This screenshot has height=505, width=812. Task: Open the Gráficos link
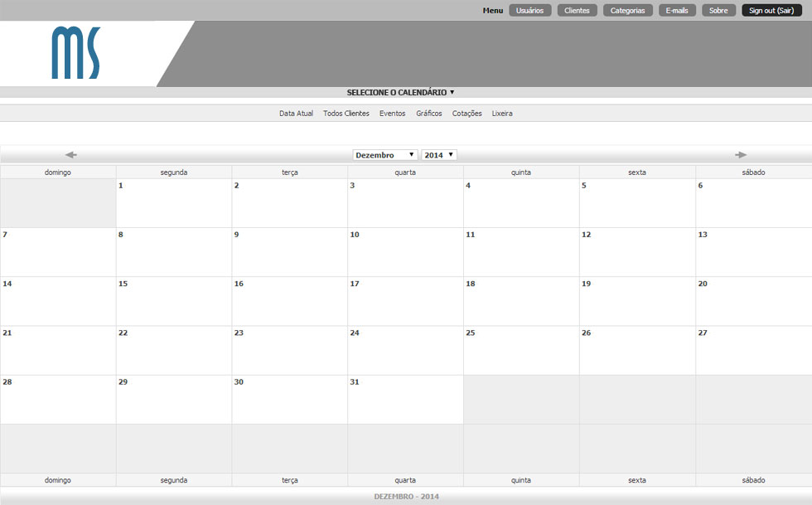coord(429,113)
